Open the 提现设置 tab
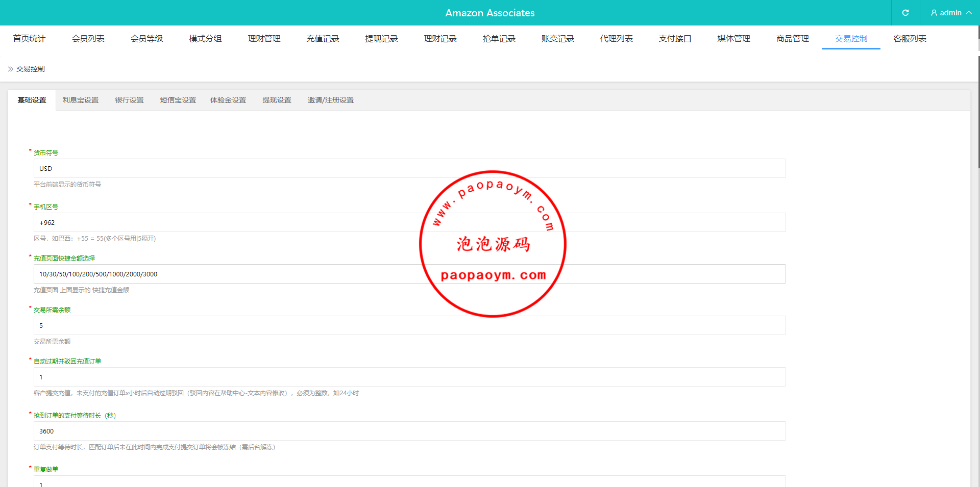 277,100
